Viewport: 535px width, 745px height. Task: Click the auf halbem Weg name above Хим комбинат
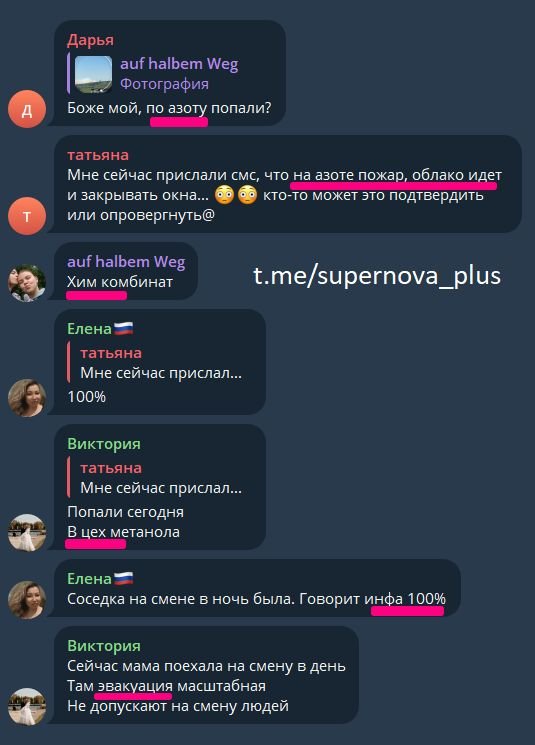[x=126, y=262]
